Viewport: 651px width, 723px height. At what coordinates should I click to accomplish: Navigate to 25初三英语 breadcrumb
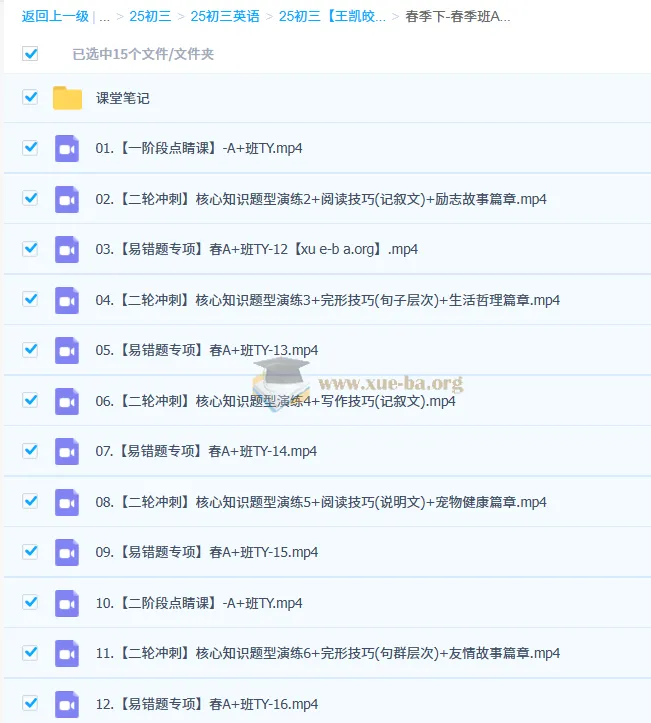(224, 16)
